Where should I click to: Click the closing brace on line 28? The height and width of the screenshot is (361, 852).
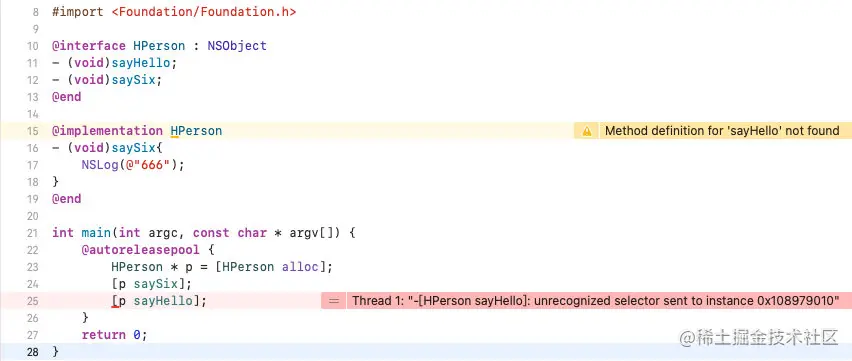(x=55, y=352)
